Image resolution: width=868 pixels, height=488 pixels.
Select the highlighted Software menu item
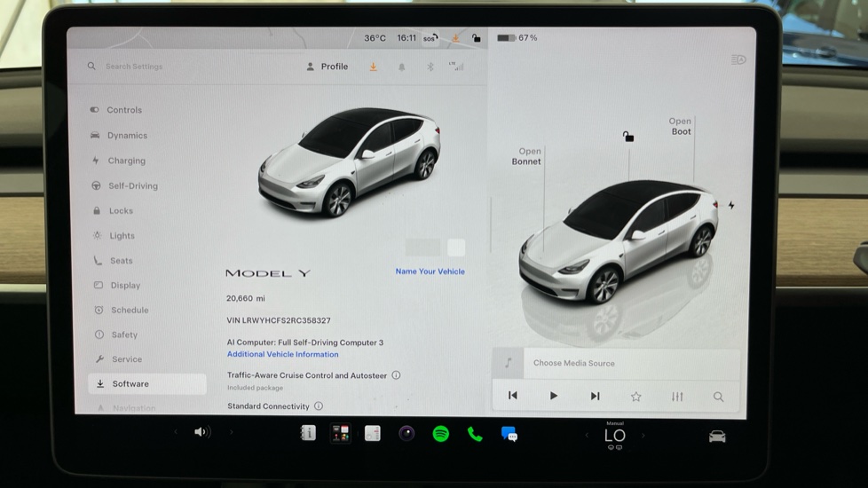point(147,384)
